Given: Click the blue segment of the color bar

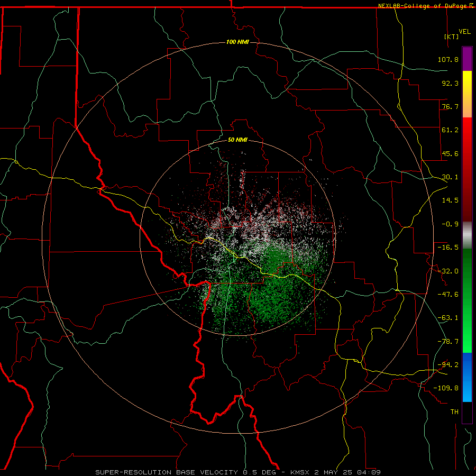Looking at the screenshot, I should click(467, 377).
